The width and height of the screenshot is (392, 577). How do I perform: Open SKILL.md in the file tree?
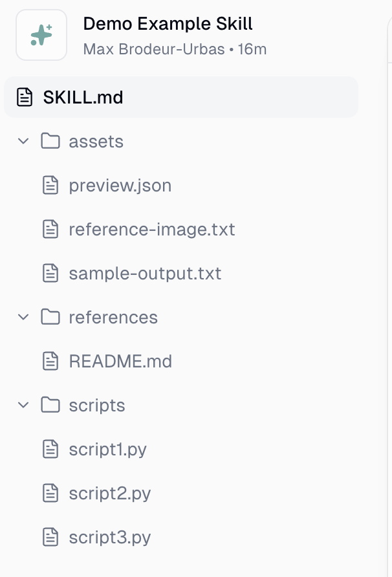tap(181, 97)
